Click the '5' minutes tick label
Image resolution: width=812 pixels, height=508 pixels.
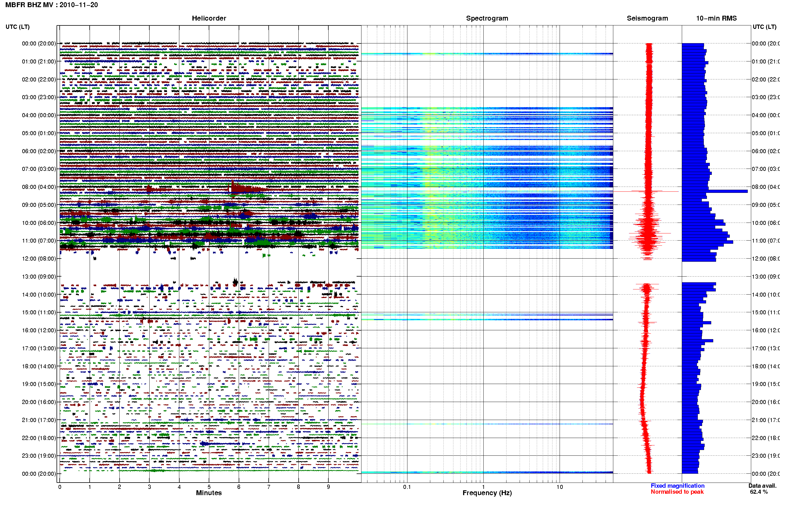(x=209, y=487)
